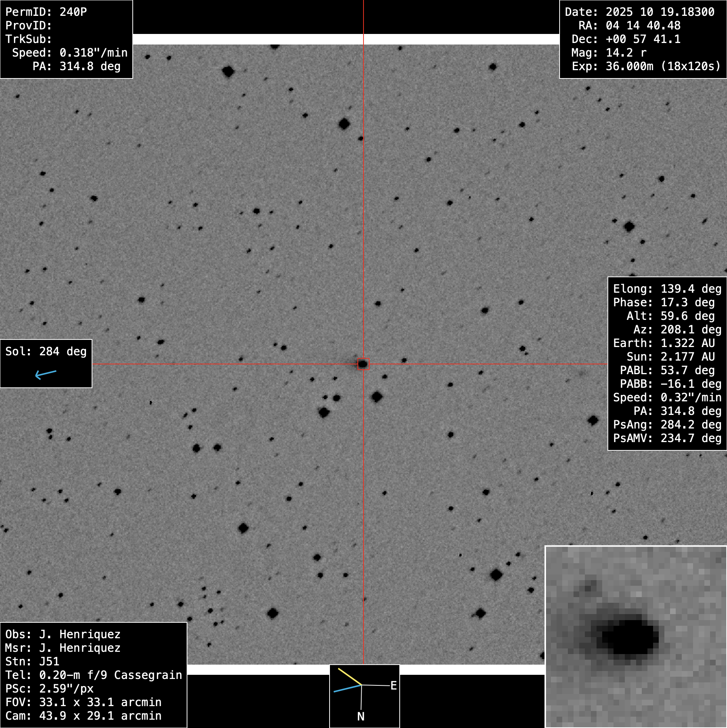Click the Elong: 139.4 deg entry
The image size is (727, 728).
(x=667, y=289)
